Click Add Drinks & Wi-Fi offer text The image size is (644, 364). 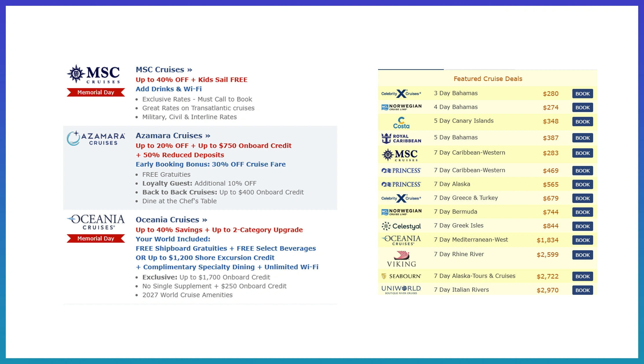pos(169,89)
